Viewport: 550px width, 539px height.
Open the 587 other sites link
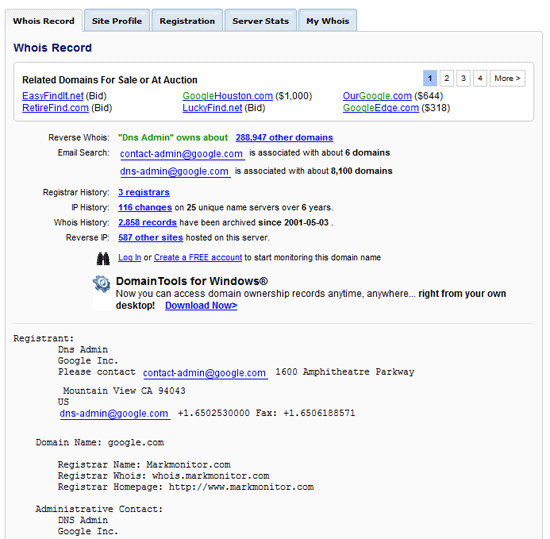pos(150,237)
